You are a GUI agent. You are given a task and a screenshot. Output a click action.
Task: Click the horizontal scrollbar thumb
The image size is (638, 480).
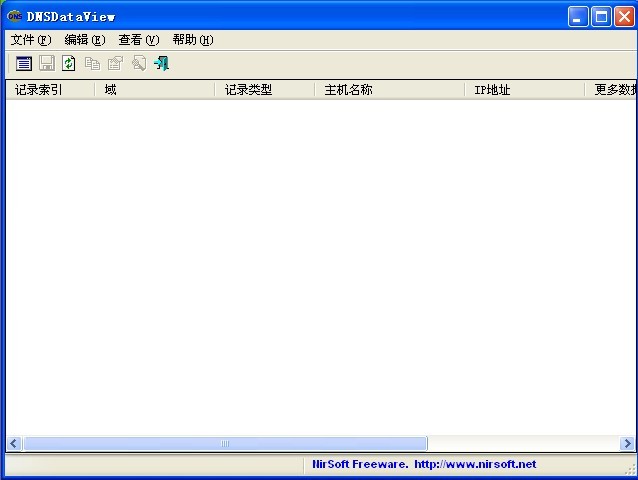pos(225,443)
